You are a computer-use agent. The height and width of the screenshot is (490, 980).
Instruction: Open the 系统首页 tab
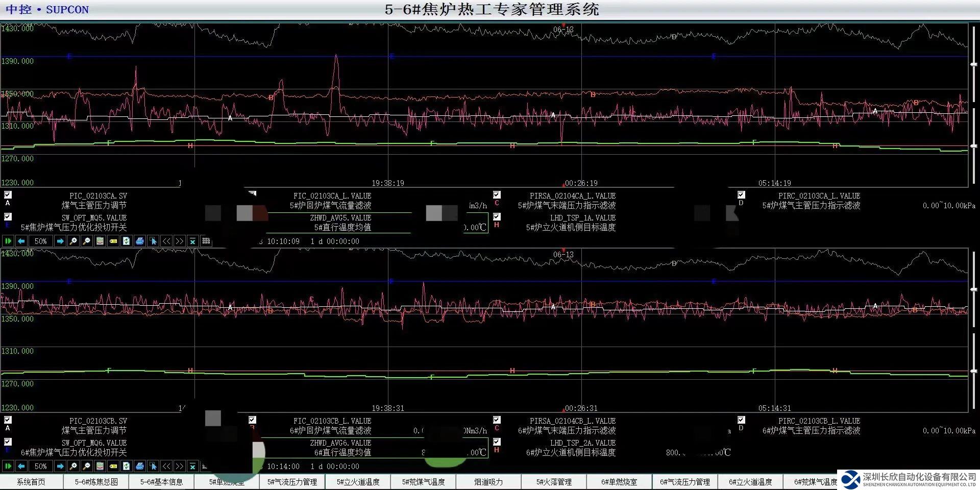tap(31, 482)
